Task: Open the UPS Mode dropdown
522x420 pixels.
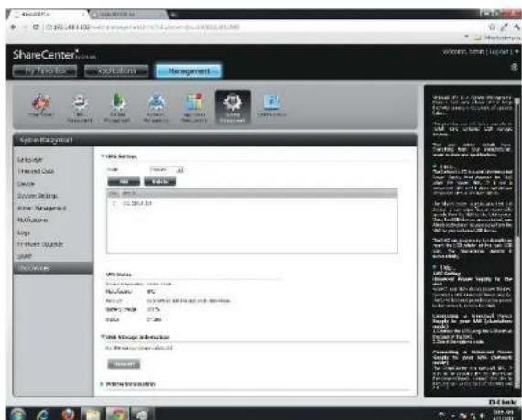Action: click(x=166, y=170)
